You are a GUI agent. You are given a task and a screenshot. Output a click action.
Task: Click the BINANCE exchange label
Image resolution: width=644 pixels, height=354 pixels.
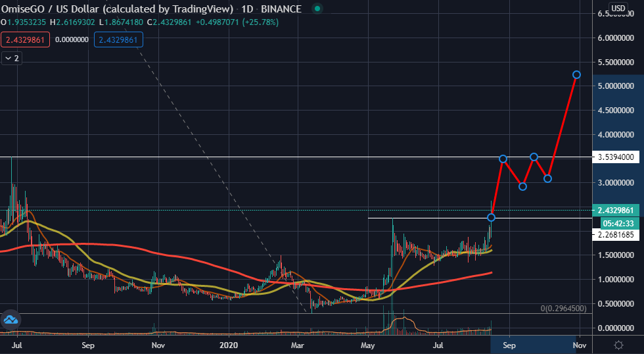pyautogui.click(x=281, y=9)
